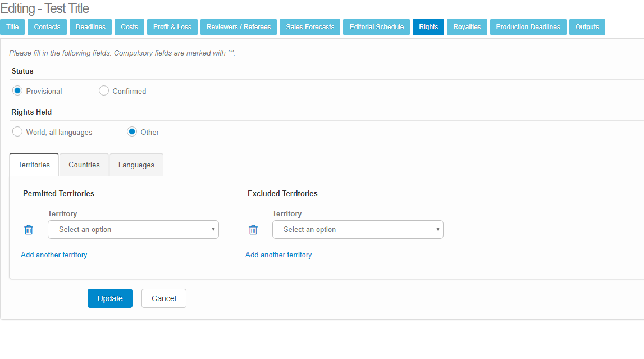The height and width of the screenshot is (359, 644).
Task: Select the Other rights held option
Action: click(132, 132)
